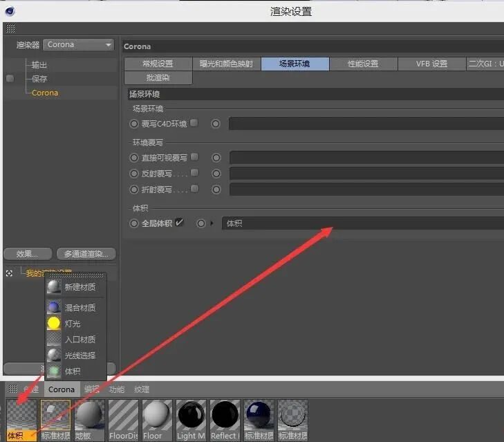Switch to the 批渲染 tab
Image resolution: width=504 pixels, height=442 pixels.
(158, 77)
